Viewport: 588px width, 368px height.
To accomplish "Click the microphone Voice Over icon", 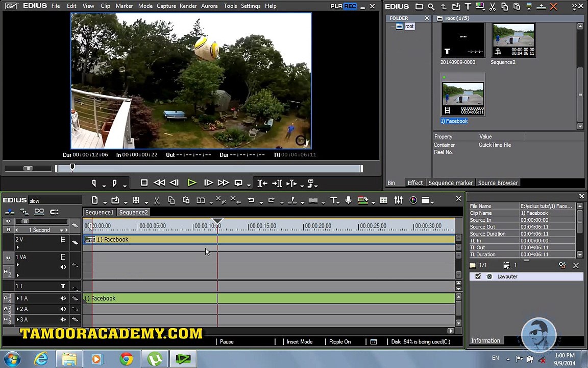I will coord(348,200).
